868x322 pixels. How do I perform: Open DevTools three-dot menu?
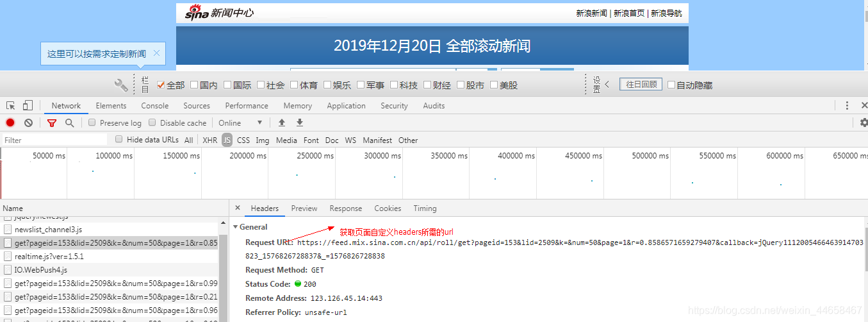point(847,106)
